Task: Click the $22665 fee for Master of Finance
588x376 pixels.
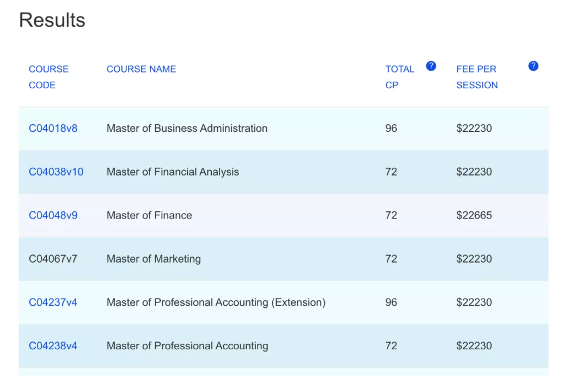Action: point(474,215)
